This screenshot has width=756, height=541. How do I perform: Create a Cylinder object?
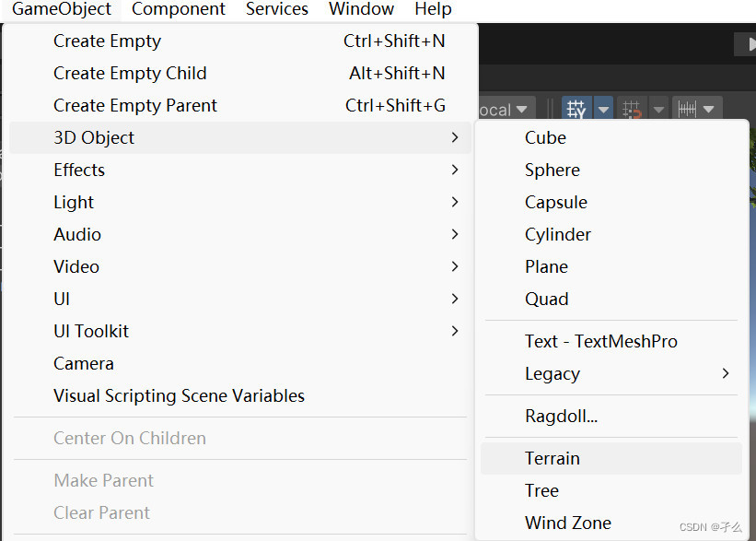611,234
